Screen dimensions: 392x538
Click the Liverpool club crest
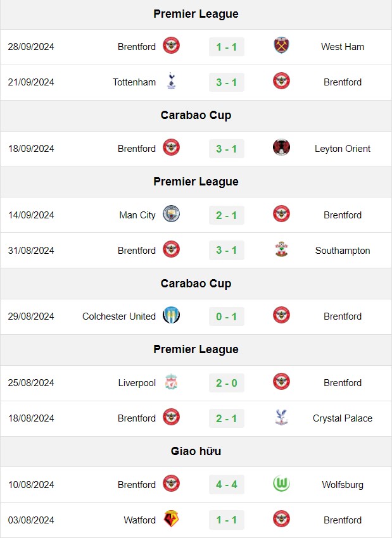(x=171, y=382)
